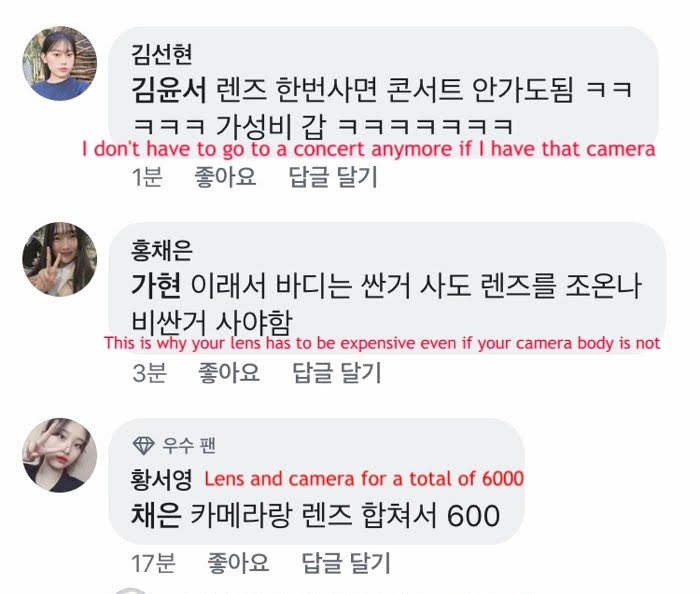
Task: Like 황서영's comment with 좋아요
Action: pyautogui.click(x=238, y=562)
